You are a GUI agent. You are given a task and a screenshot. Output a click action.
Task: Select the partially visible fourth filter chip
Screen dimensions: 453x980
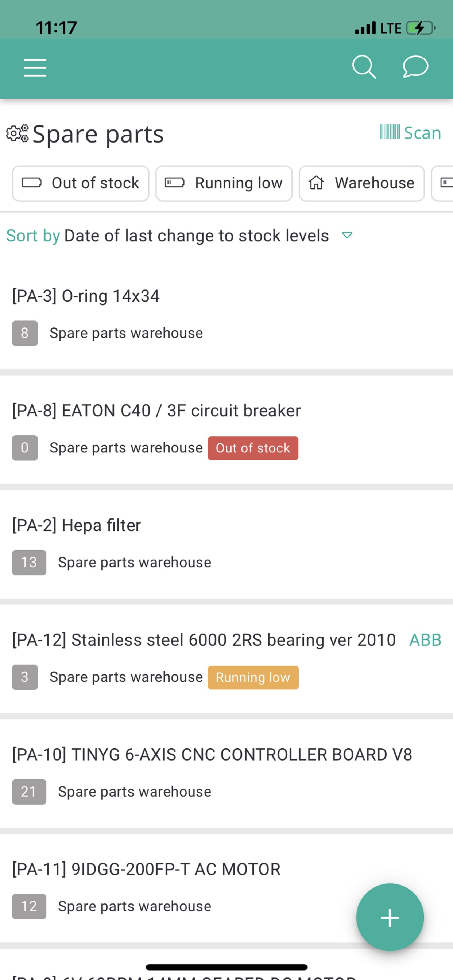click(442, 183)
